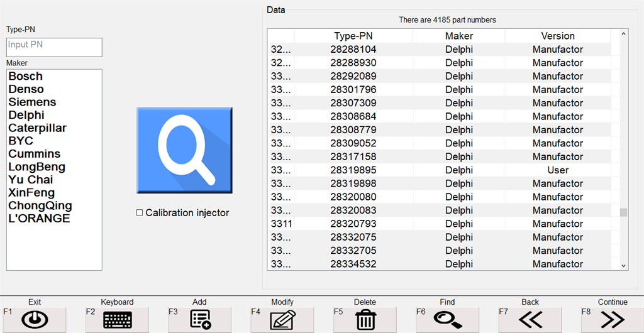Screen dimensions: 644x333
Task: Click the Modify pencil icon
Action: (x=282, y=319)
